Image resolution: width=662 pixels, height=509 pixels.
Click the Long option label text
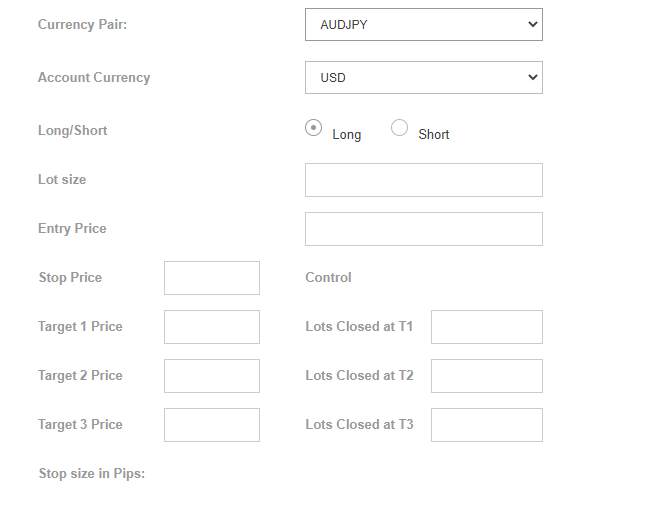(x=347, y=135)
